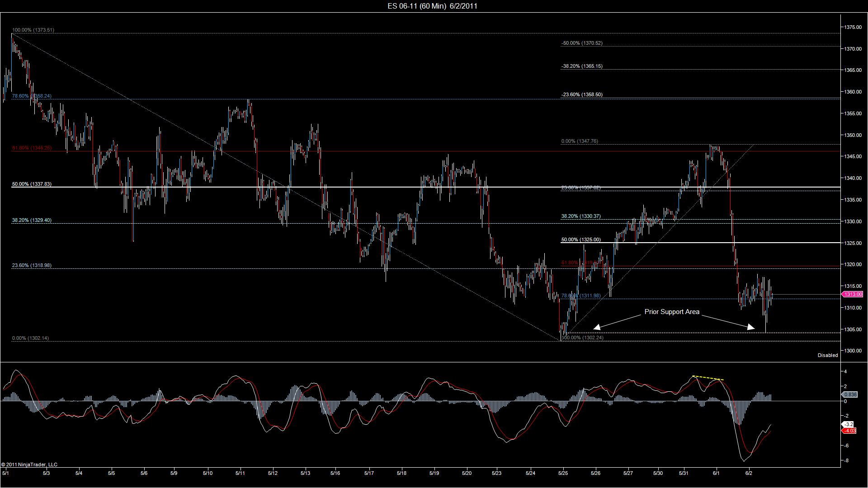This screenshot has width=868, height=488.
Task: Click the Prior Support Area text annotation
Action: [672, 312]
